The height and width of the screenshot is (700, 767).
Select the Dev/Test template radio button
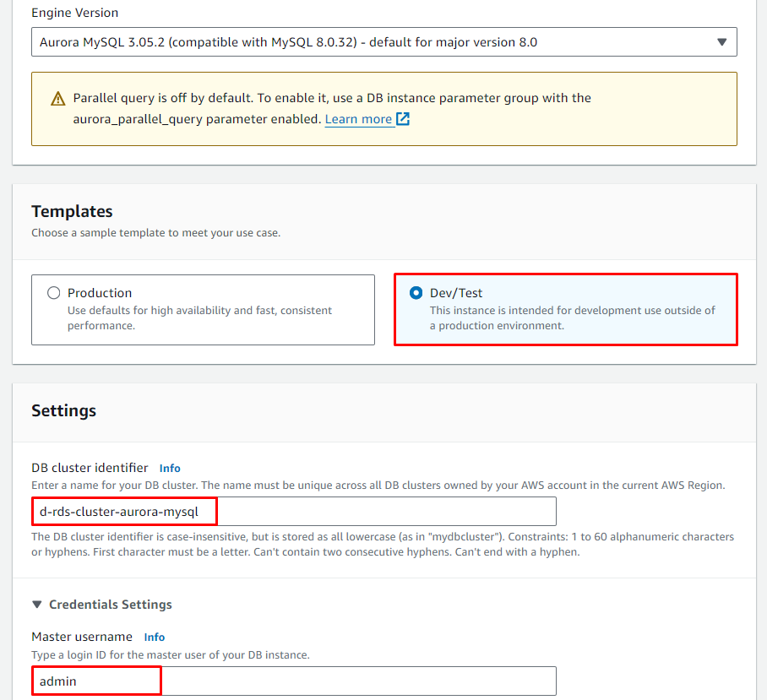[x=416, y=293]
